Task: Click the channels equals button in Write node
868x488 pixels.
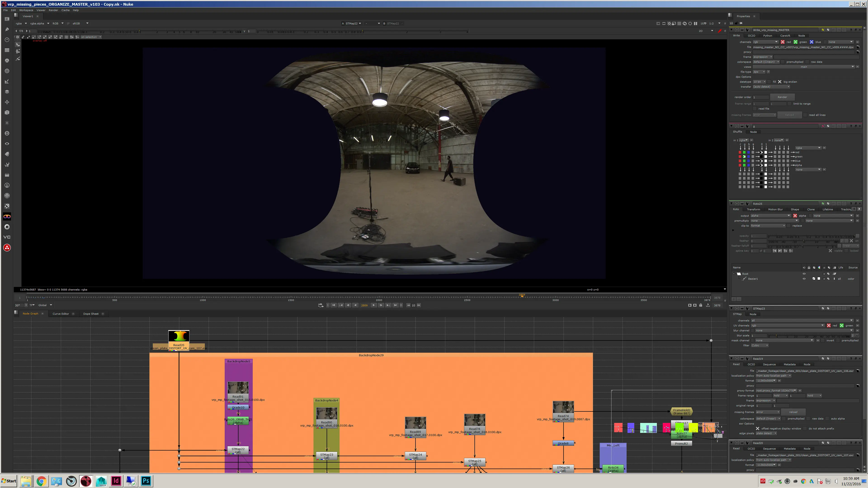Action: click(857, 42)
